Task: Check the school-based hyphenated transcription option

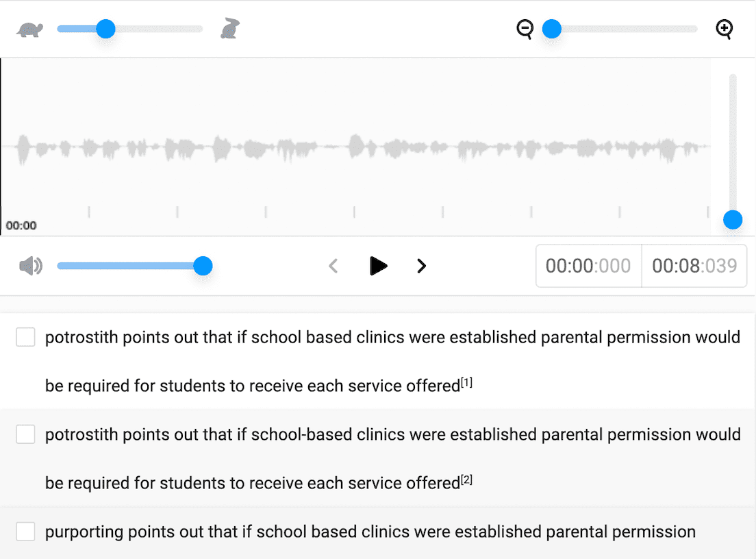Action: click(25, 434)
